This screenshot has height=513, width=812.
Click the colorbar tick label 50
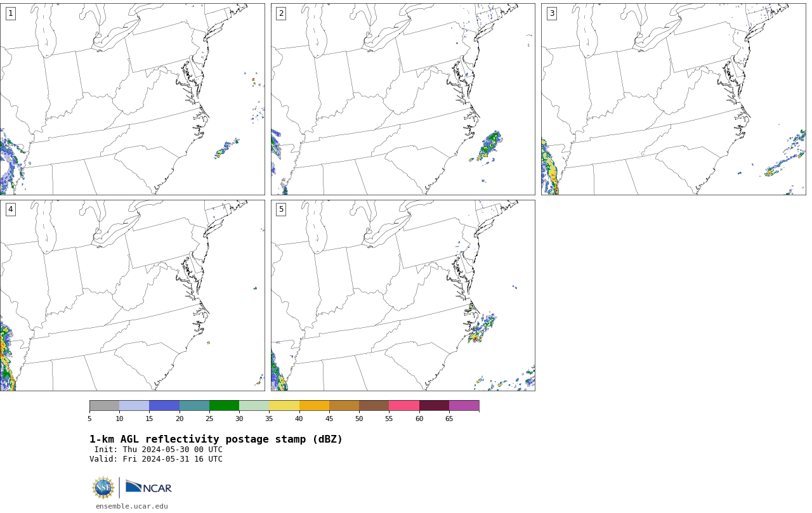[x=359, y=419]
